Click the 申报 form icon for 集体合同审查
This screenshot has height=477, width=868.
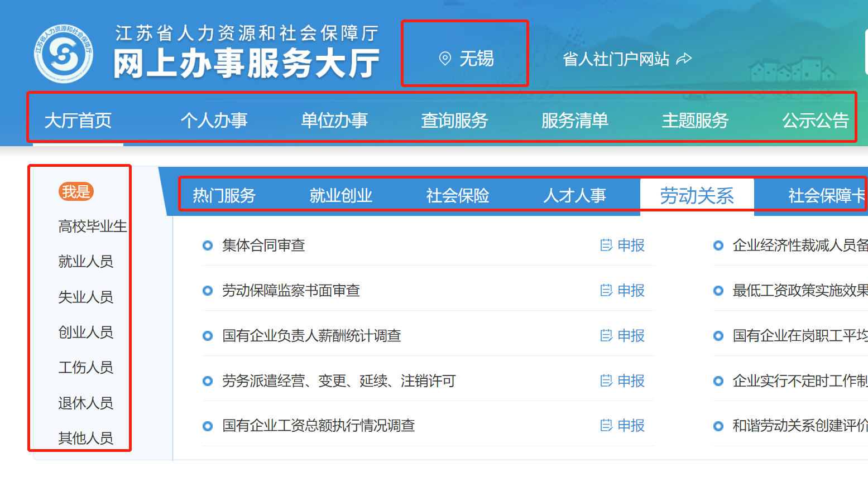[x=606, y=245]
